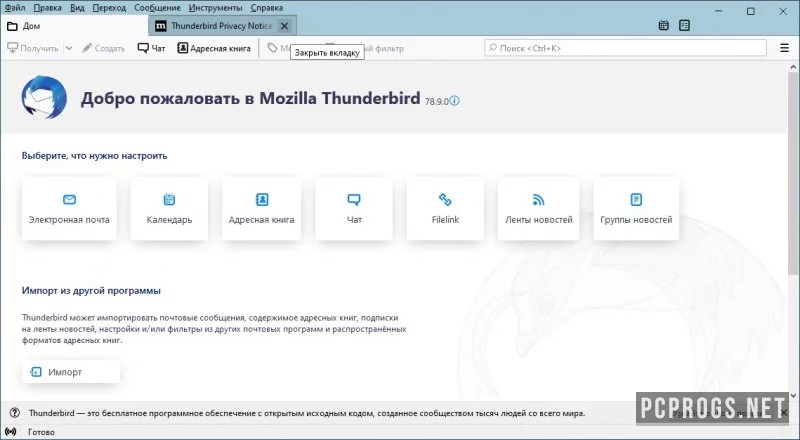800x440 pixels.
Task: Click the Получить mail button
Action: tap(33, 48)
